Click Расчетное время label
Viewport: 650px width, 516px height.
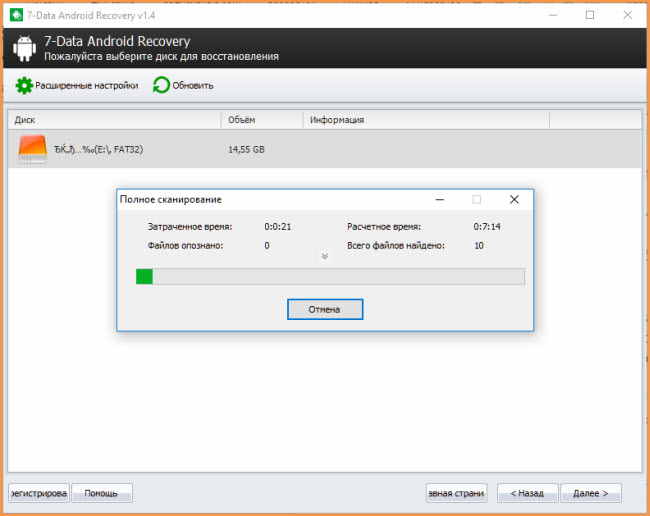coord(384,227)
